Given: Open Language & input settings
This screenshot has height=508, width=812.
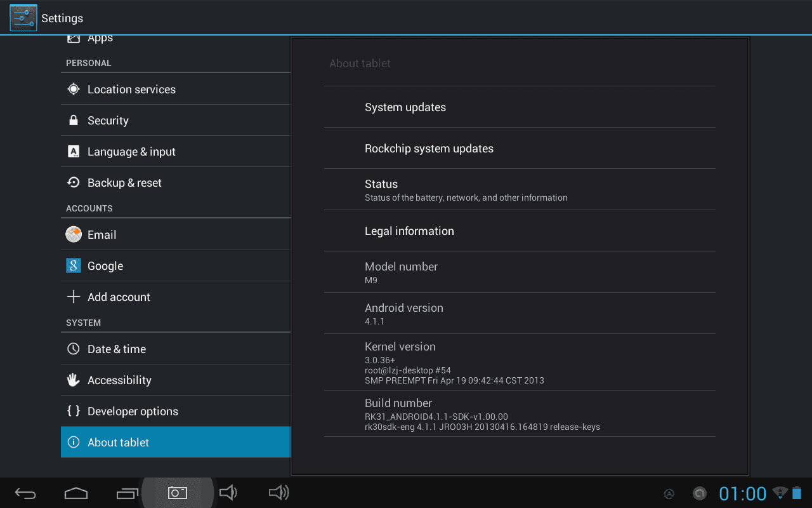Looking at the screenshot, I should [x=176, y=151].
